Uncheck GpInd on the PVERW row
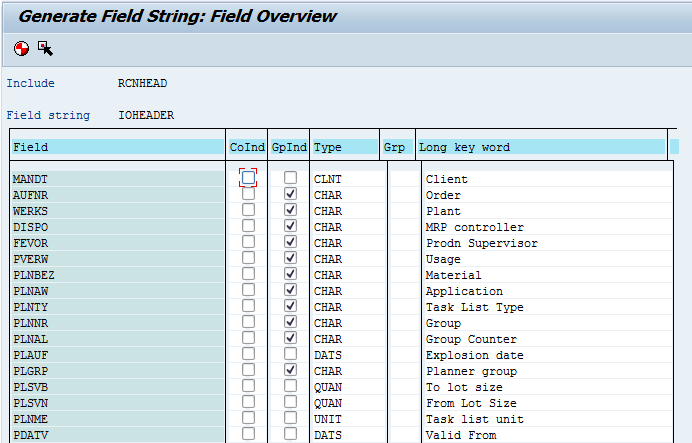 point(290,258)
